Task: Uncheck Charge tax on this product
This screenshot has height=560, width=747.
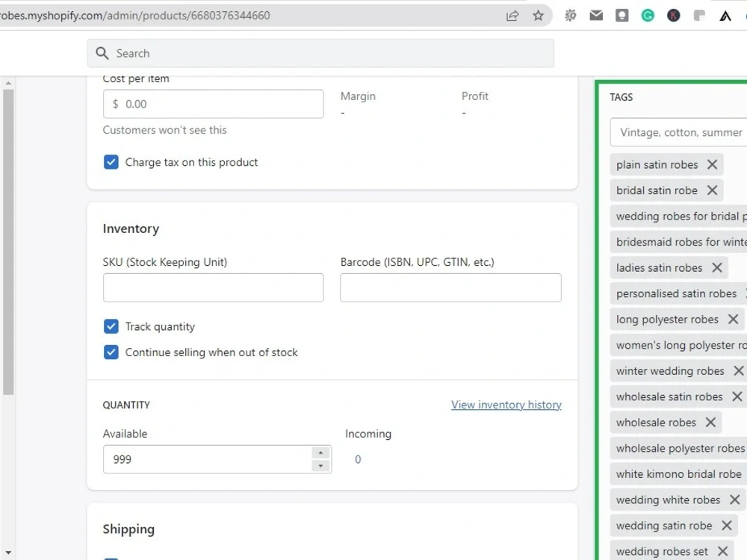Action: point(111,162)
